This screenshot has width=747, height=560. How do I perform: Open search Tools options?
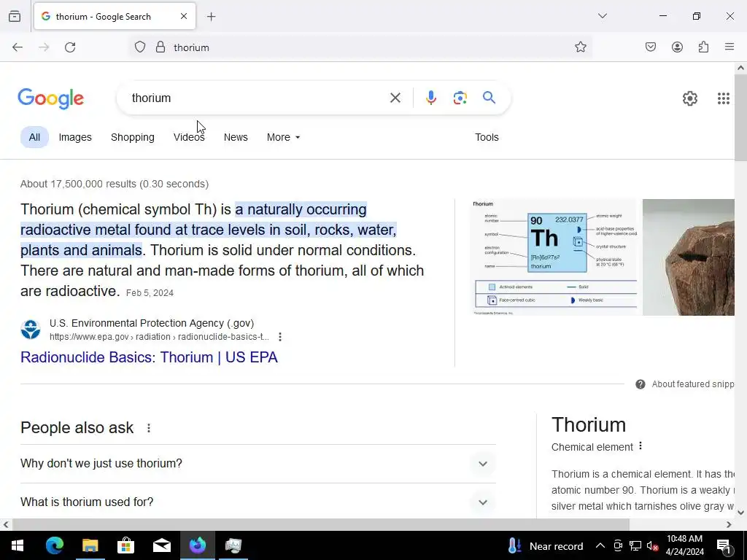pyautogui.click(x=487, y=137)
